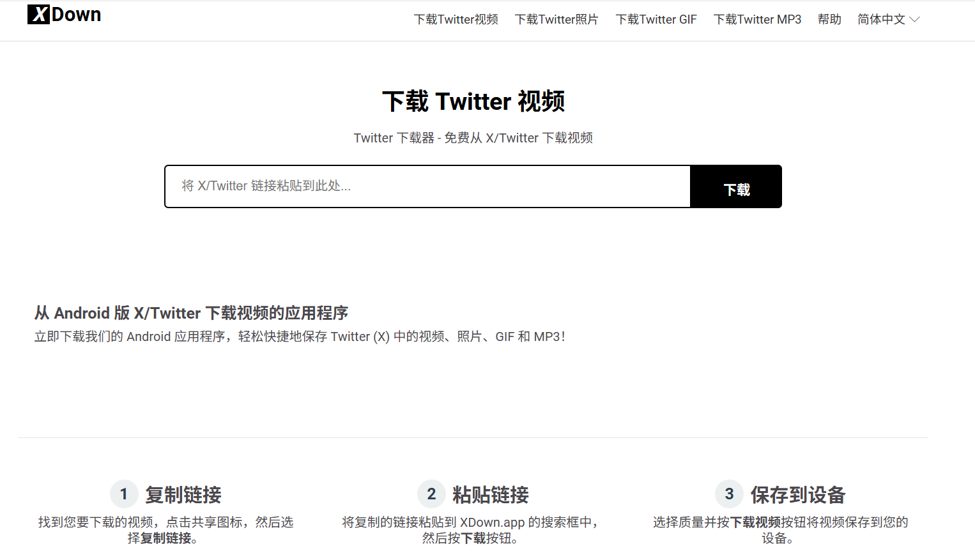Click the 粘贴链接 step heading

click(x=491, y=495)
